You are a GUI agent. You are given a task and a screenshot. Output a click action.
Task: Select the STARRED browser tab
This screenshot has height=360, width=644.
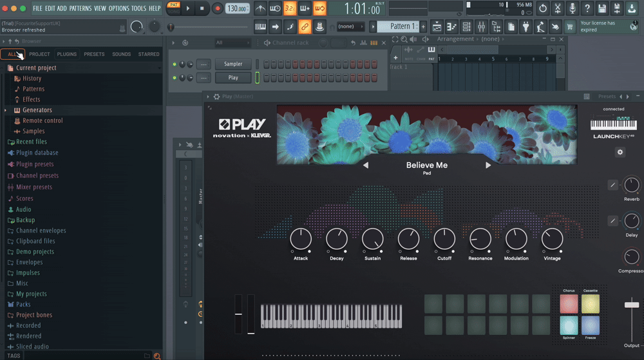click(149, 54)
